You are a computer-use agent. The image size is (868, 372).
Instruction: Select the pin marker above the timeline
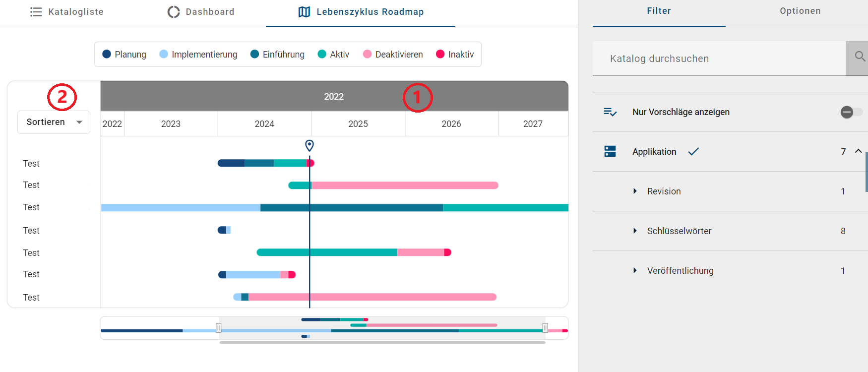[x=310, y=145]
